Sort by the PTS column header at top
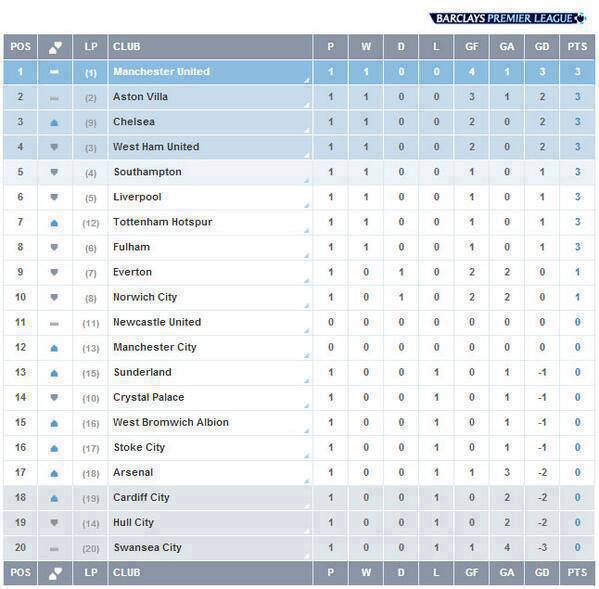Screen dimensions: 599x589 577,47
